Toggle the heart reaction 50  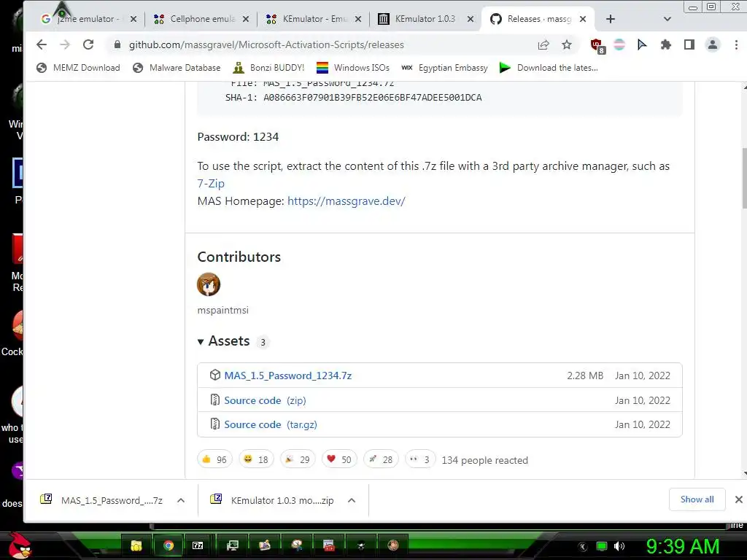pos(339,459)
